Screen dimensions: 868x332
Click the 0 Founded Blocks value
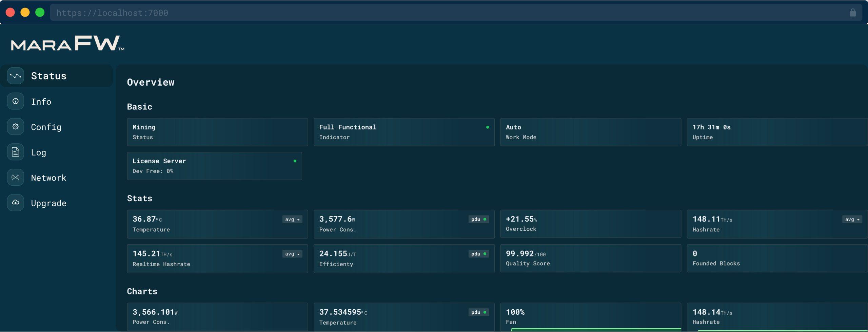tap(695, 254)
